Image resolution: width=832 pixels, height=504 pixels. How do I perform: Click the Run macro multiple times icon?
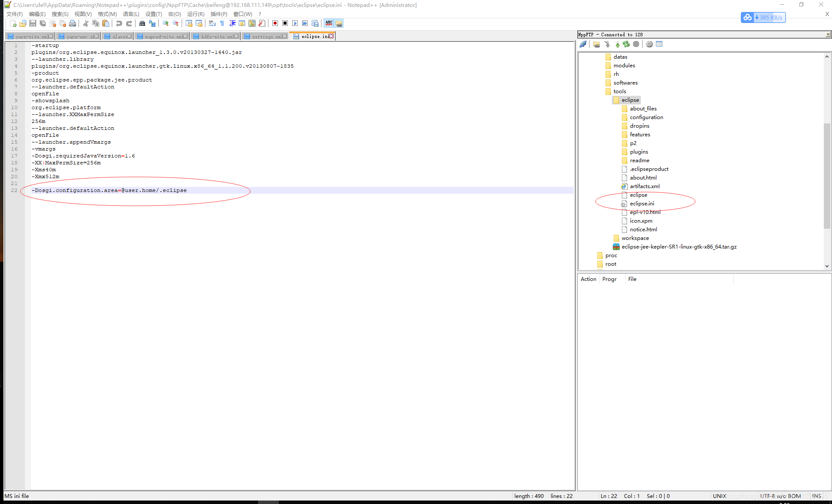click(x=305, y=23)
